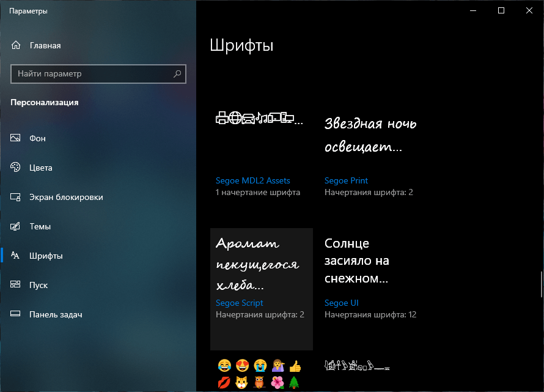The height and width of the screenshot is (392, 544).
Task: Select the Фон picture icon
Action: [16, 138]
